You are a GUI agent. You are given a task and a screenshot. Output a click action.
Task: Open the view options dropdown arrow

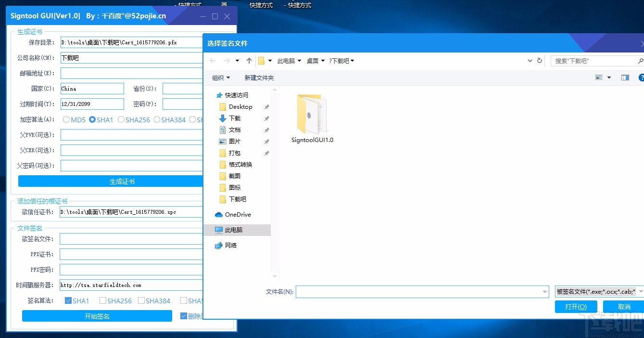coord(609,78)
